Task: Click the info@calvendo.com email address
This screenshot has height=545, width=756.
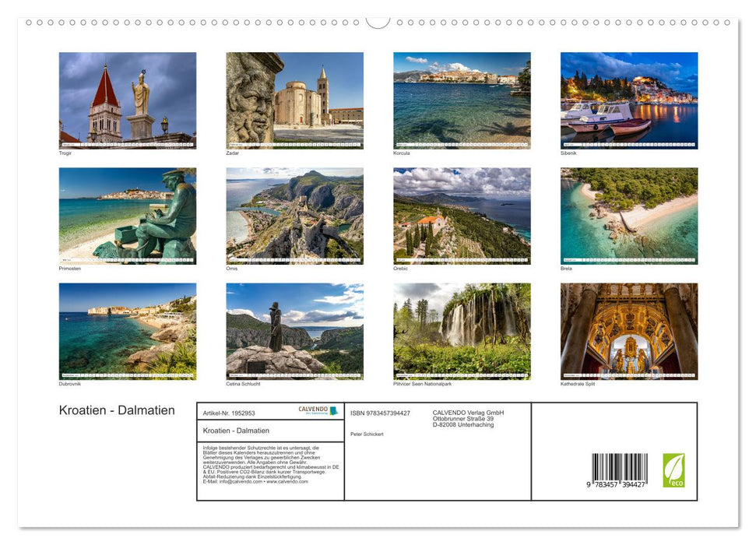Action: 236,482
